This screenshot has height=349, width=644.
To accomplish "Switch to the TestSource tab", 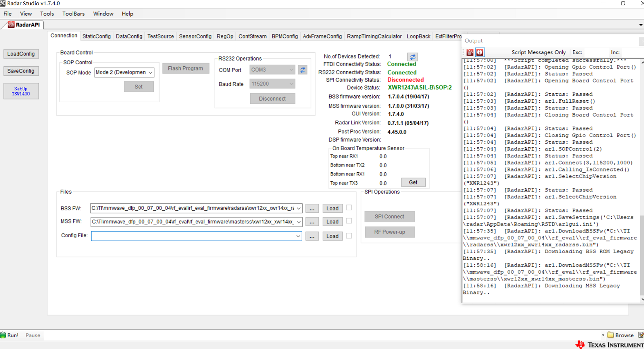I will point(161,36).
